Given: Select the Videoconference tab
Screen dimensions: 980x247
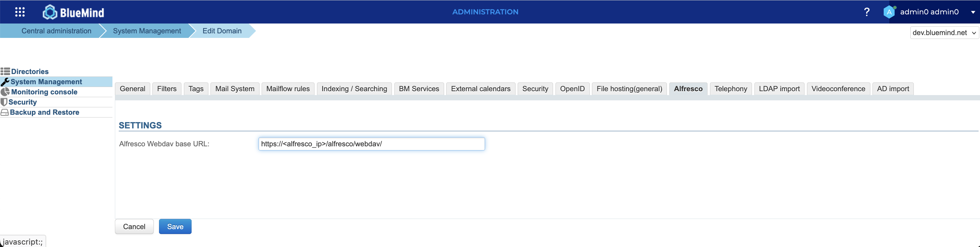Looking at the screenshot, I should pyautogui.click(x=838, y=89).
